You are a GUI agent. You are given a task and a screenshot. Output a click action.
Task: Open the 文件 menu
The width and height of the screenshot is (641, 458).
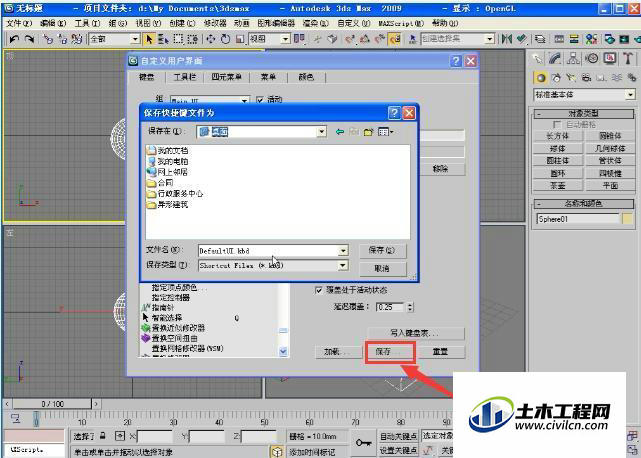click(19, 23)
